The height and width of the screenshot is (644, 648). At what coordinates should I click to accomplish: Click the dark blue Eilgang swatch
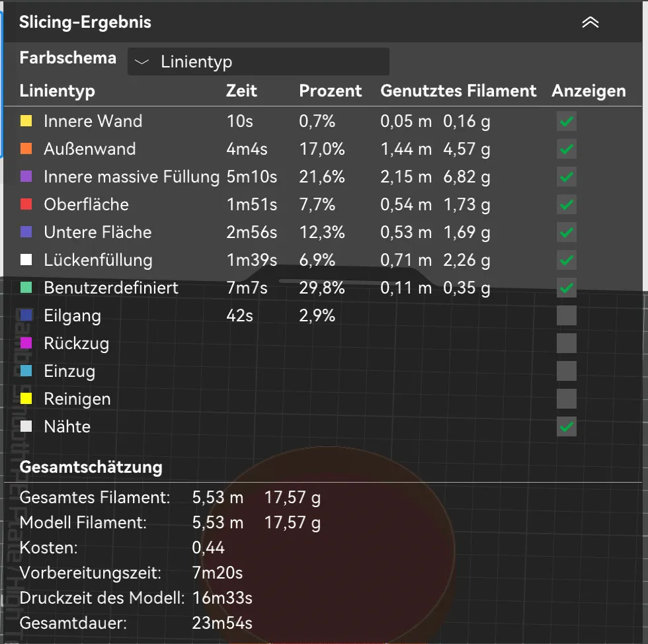pos(26,315)
